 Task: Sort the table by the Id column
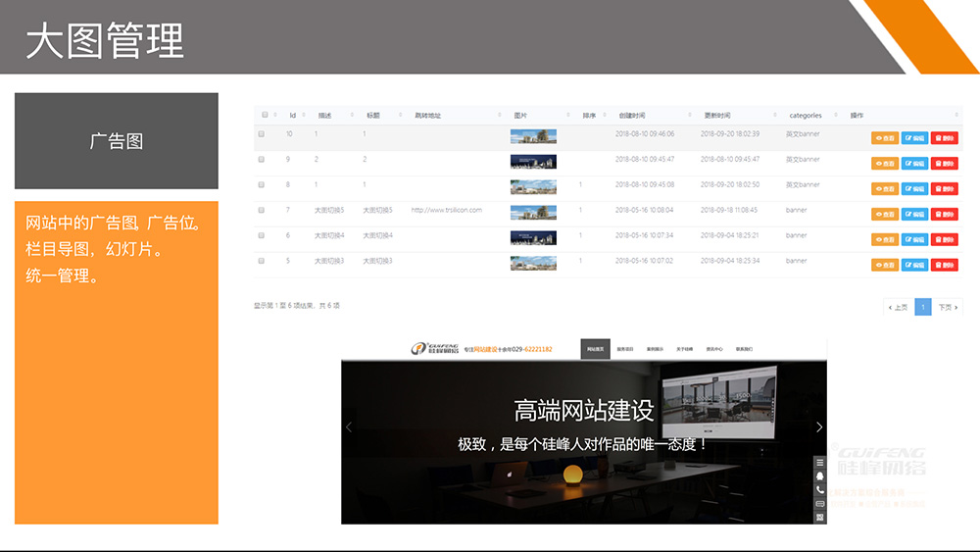tap(293, 115)
